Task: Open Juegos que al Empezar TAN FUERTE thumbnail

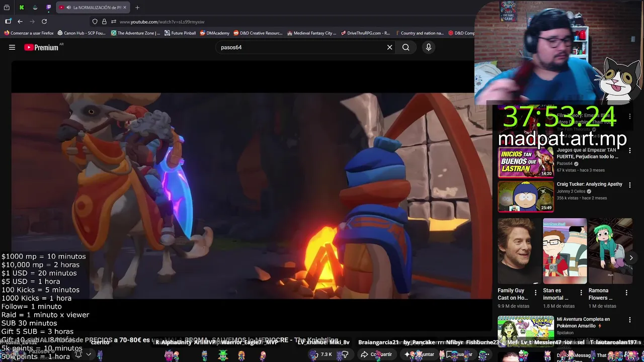Action: pos(526,162)
